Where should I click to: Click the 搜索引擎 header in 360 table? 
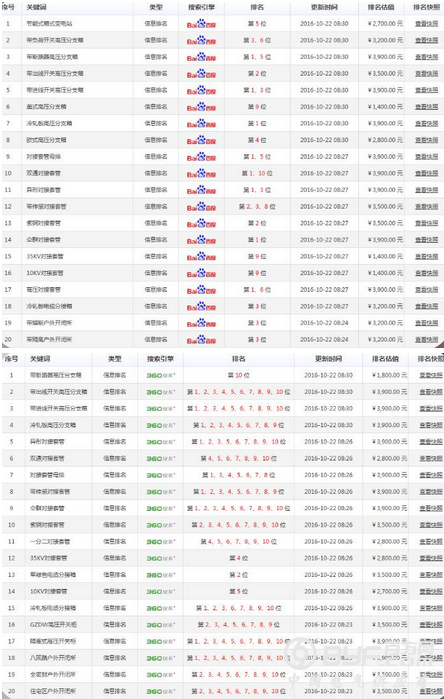point(160,359)
